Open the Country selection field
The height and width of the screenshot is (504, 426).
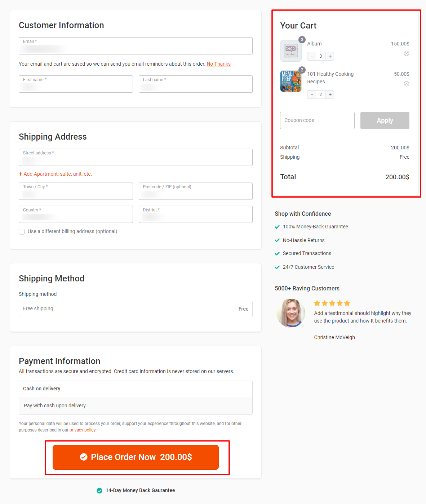(x=76, y=214)
